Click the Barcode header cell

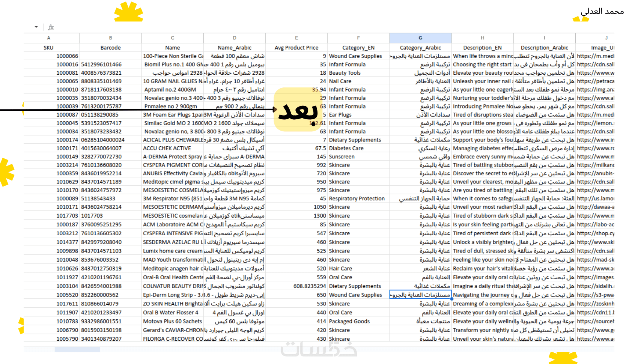[111, 48]
